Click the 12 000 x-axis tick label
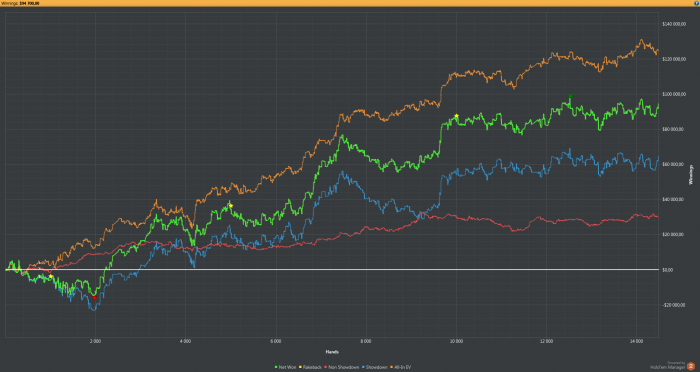 [546, 342]
